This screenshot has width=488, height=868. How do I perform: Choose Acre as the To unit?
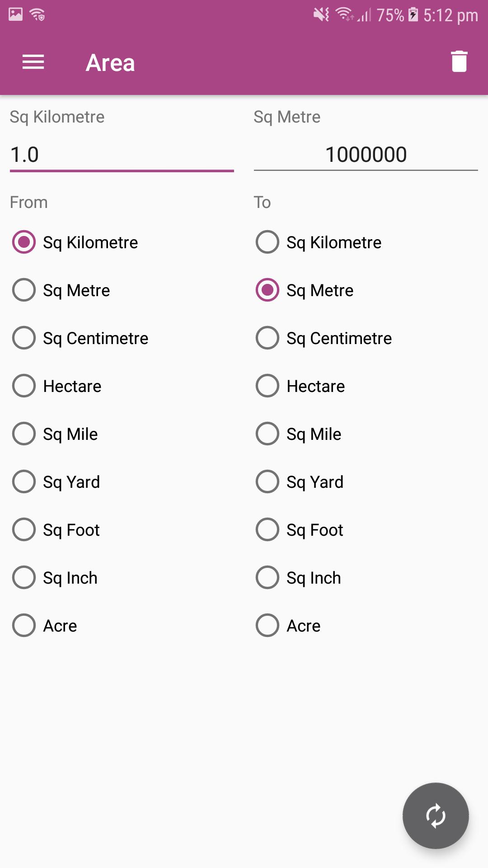pos(288,626)
